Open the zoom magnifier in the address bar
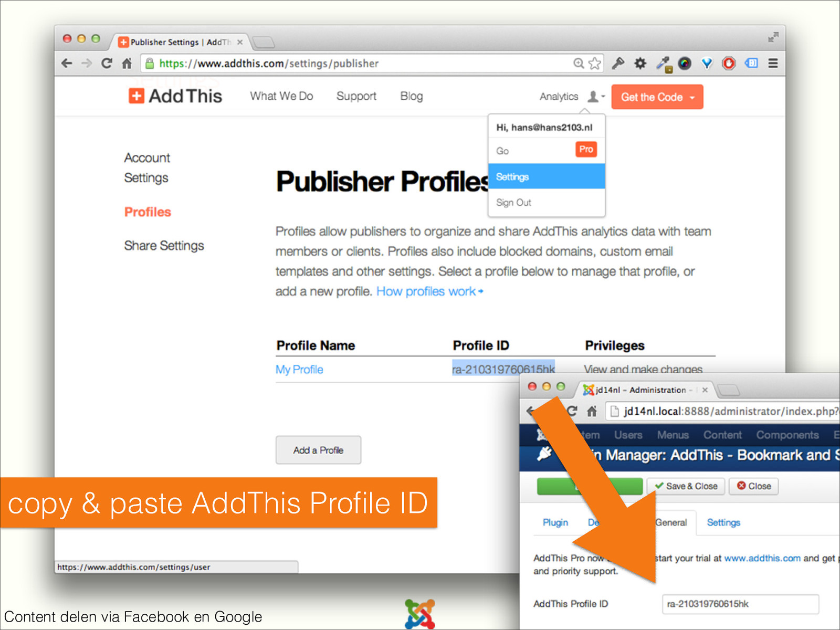The width and height of the screenshot is (840, 630). coord(579,64)
